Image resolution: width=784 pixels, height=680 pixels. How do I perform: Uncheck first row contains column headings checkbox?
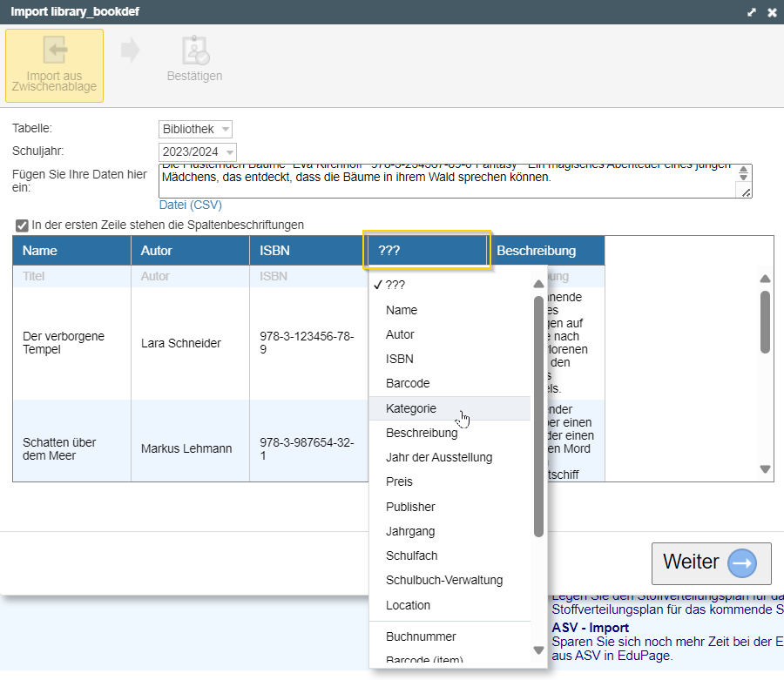[22, 226]
